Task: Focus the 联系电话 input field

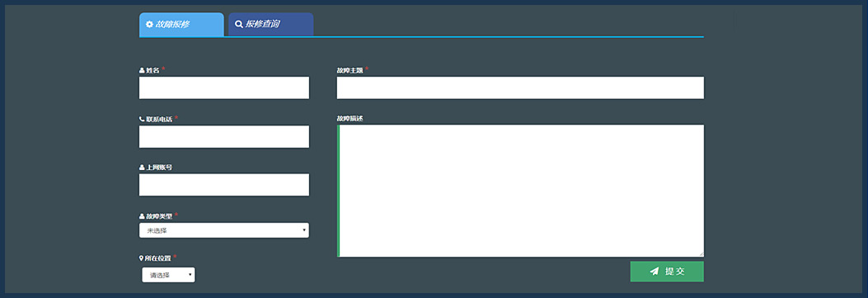Action: 224,136
